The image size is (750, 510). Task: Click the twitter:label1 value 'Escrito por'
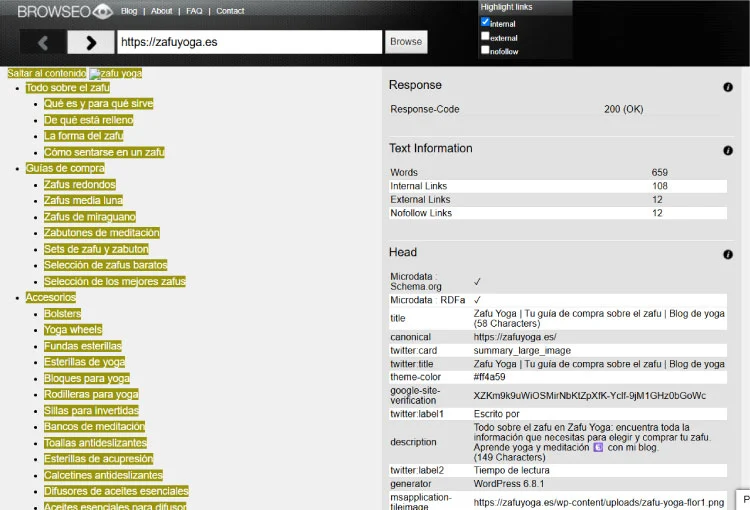tap(496, 414)
